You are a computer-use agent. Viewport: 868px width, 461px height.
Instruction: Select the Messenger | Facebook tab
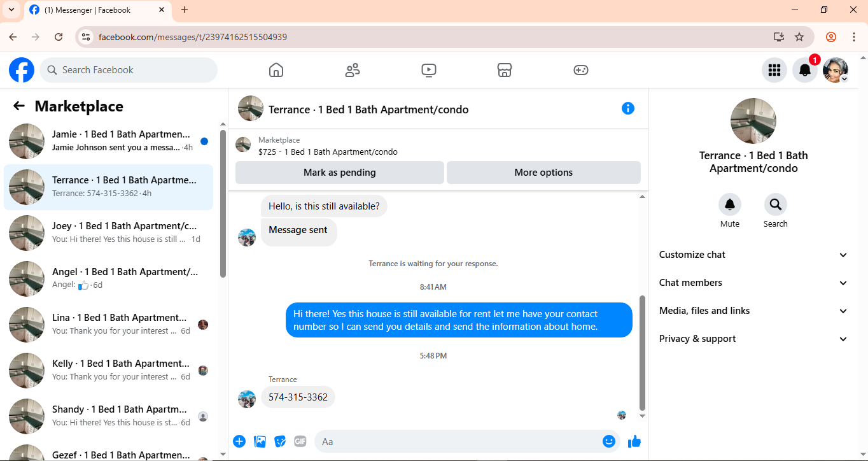[x=97, y=10]
